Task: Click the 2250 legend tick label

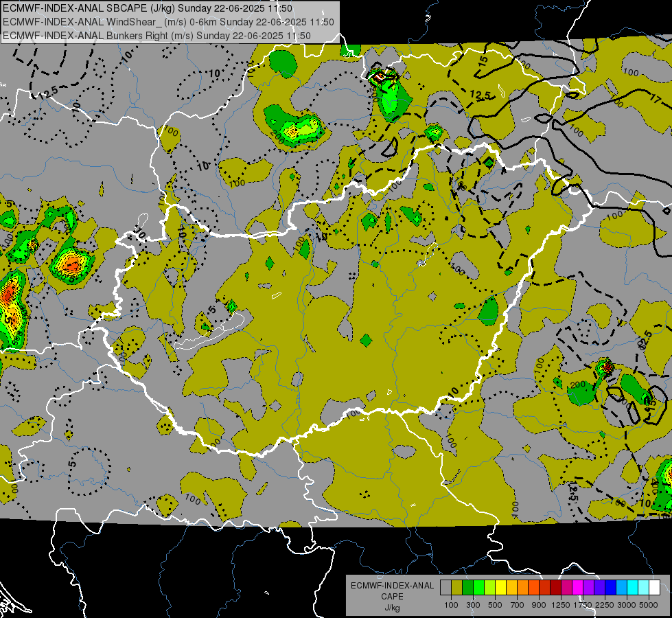Action: click(x=605, y=605)
